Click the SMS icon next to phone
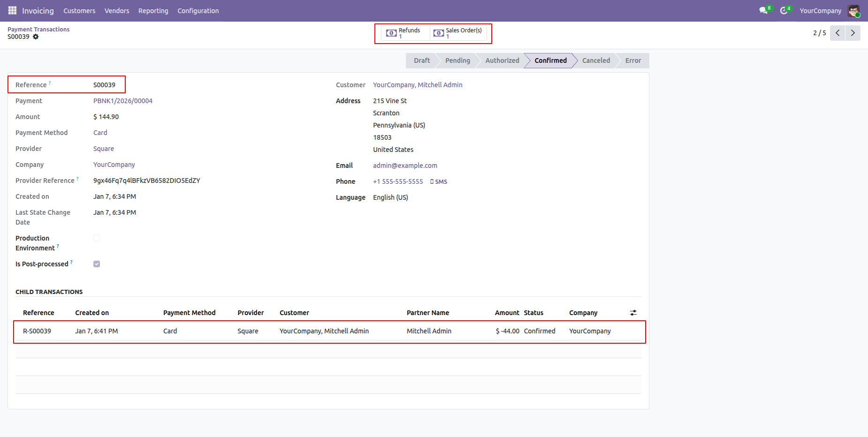This screenshot has height=437, width=868. pos(439,181)
